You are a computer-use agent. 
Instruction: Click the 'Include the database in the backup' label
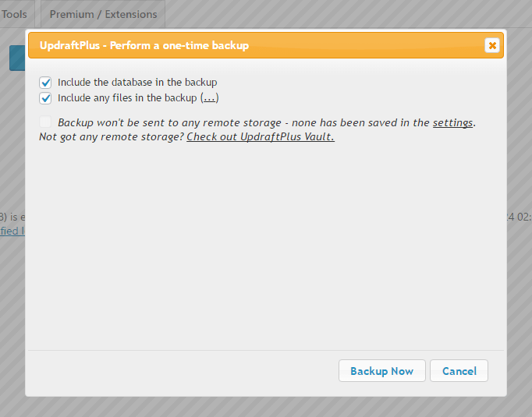pyautogui.click(x=137, y=83)
